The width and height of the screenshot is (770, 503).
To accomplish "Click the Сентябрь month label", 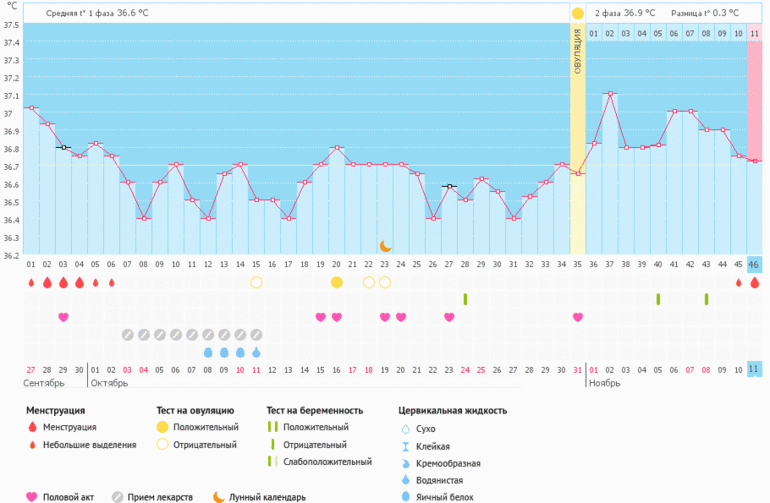I will (x=44, y=383).
